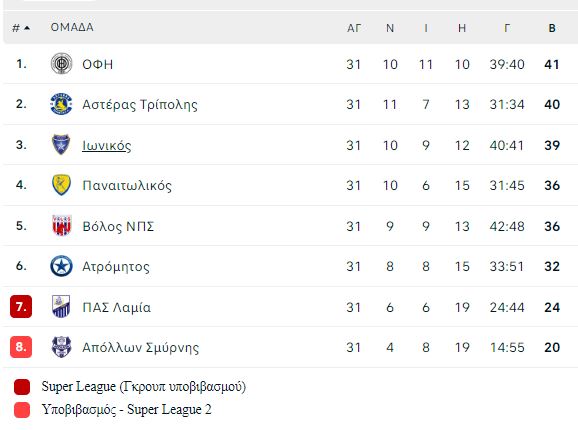
Task: Open the Βόλος ΝΠΣ team name
Action: click(118, 226)
